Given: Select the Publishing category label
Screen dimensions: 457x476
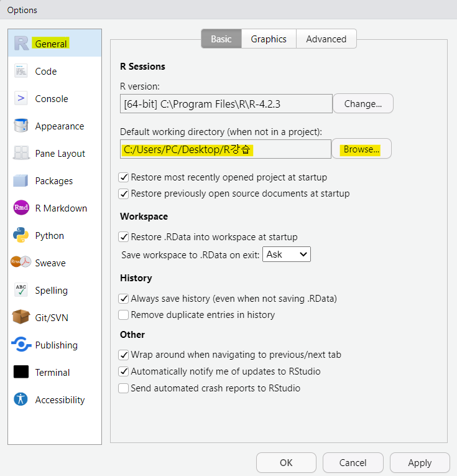Looking at the screenshot, I should pyautogui.click(x=57, y=345).
